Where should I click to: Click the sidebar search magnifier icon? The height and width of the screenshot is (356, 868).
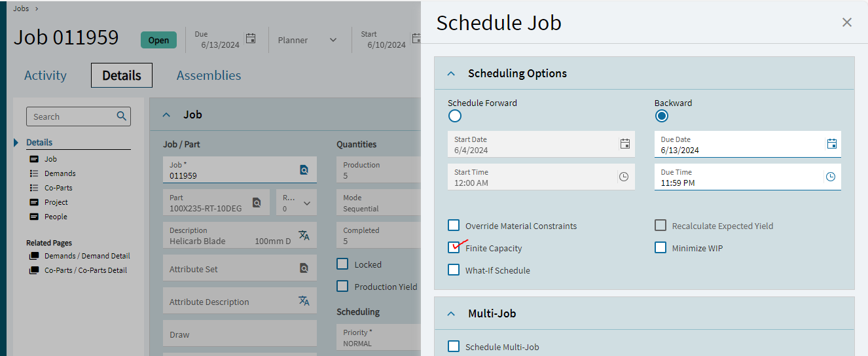pyautogui.click(x=121, y=116)
